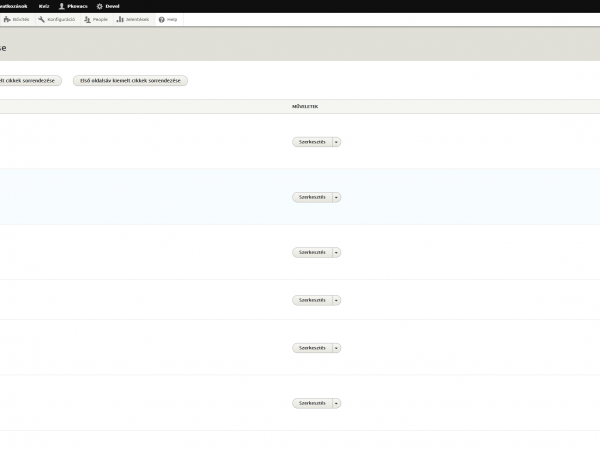Open the Bővítés puzzle-piece menu
Screen dimensions: 600x450
[17, 19]
